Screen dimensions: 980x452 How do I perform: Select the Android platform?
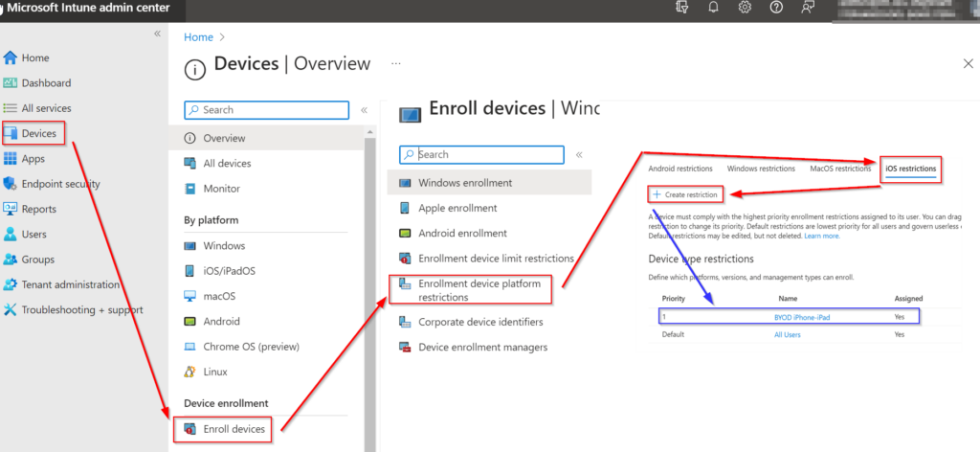[212, 322]
